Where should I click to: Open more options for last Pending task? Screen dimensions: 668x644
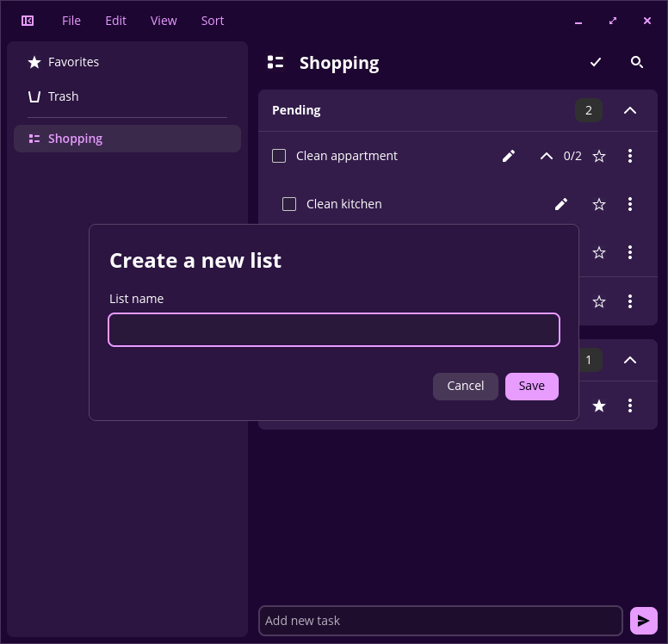[x=630, y=301]
